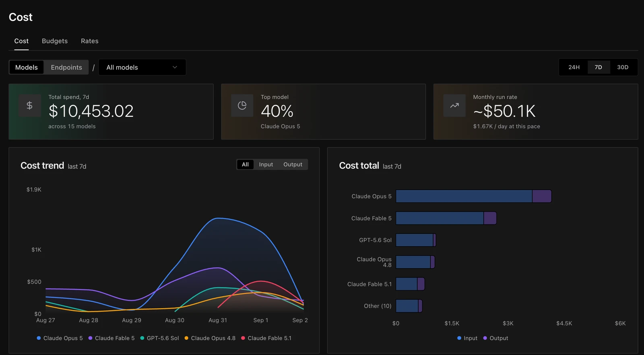Toggle Claude Fable 5 in trend legend

(111, 338)
